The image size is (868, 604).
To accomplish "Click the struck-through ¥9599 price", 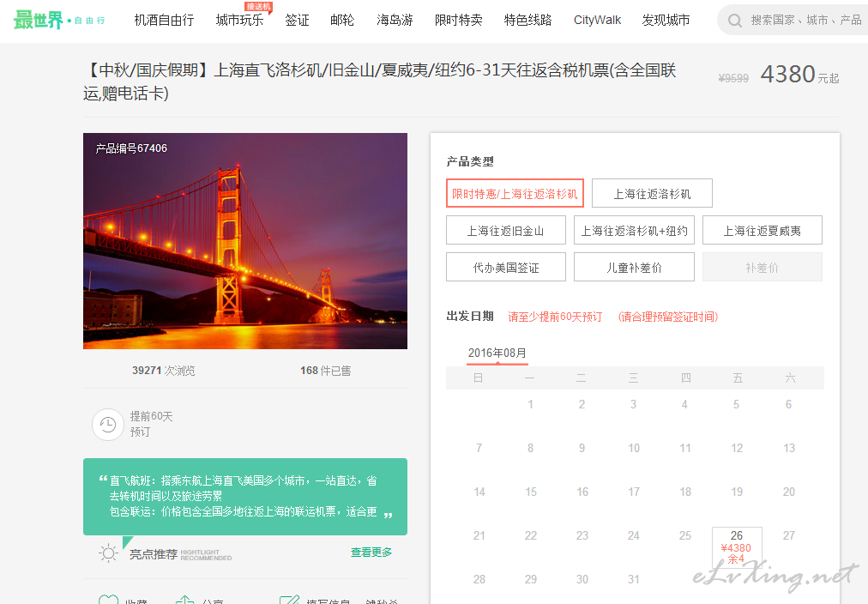I will (733, 78).
